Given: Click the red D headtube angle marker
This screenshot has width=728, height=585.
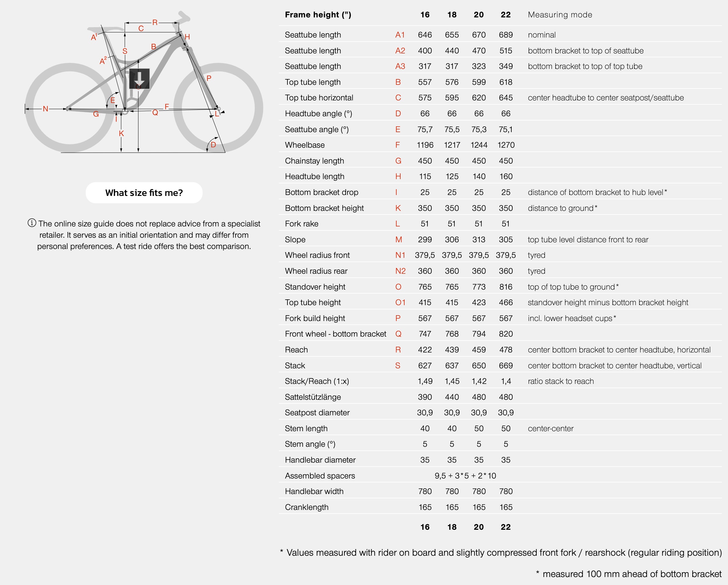Looking at the screenshot, I should point(213,145).
